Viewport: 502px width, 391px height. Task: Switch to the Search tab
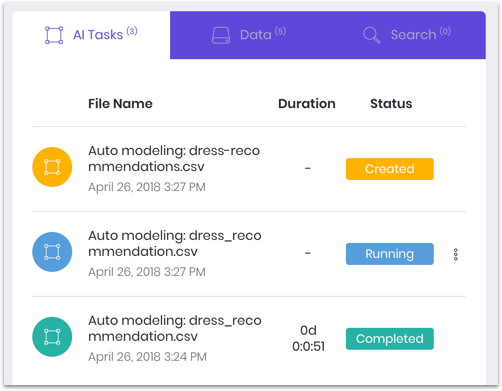[407, 35]
